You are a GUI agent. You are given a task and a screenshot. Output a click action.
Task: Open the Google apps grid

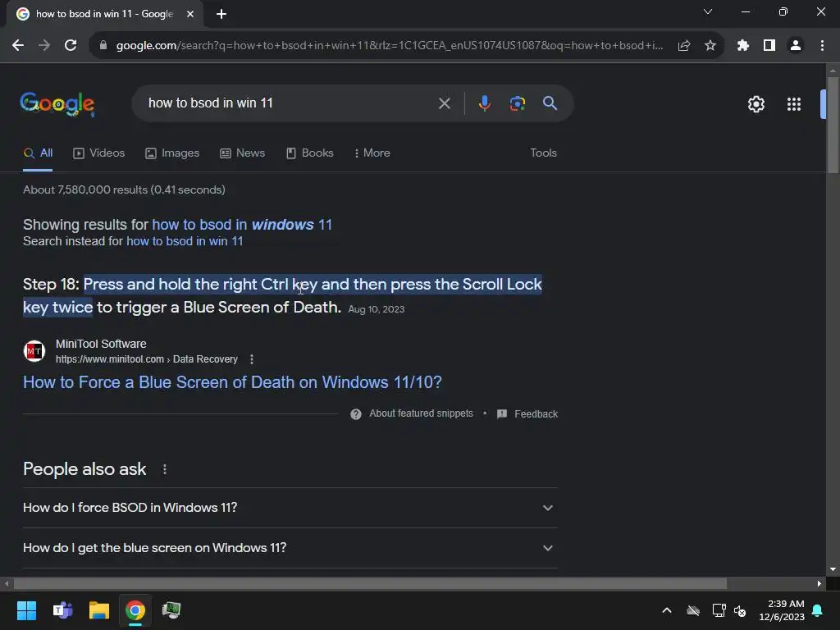(794, 104)
